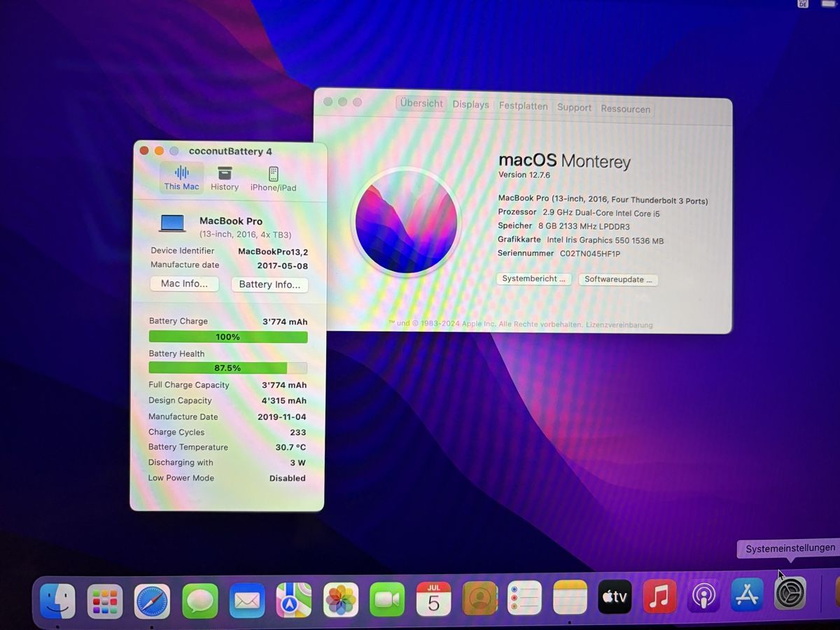Minimize the coconutBattery window
Viewport: 840px width, 630px height.
(159, 150)
